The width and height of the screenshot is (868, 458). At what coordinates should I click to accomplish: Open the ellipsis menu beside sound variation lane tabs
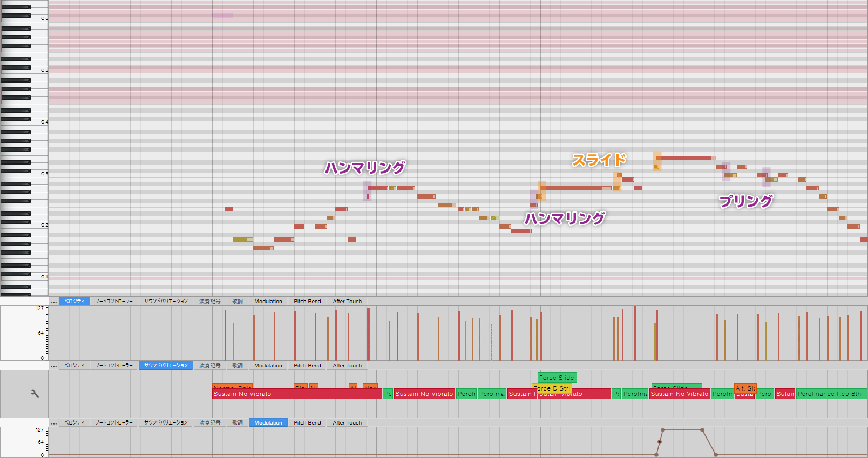tap(54, 366)
